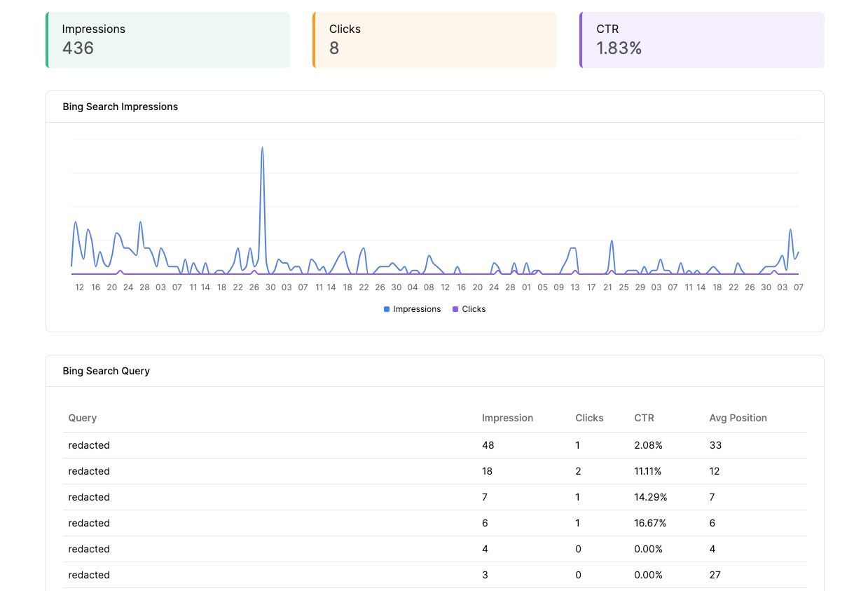Click the 1.83% CTR value
Image resolution: width=868 pixels, height=591 pixels.
pos(619,48)
